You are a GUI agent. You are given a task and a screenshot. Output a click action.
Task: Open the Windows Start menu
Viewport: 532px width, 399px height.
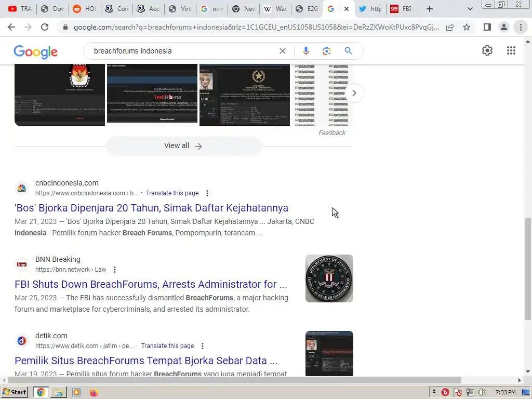coord(14,392)
